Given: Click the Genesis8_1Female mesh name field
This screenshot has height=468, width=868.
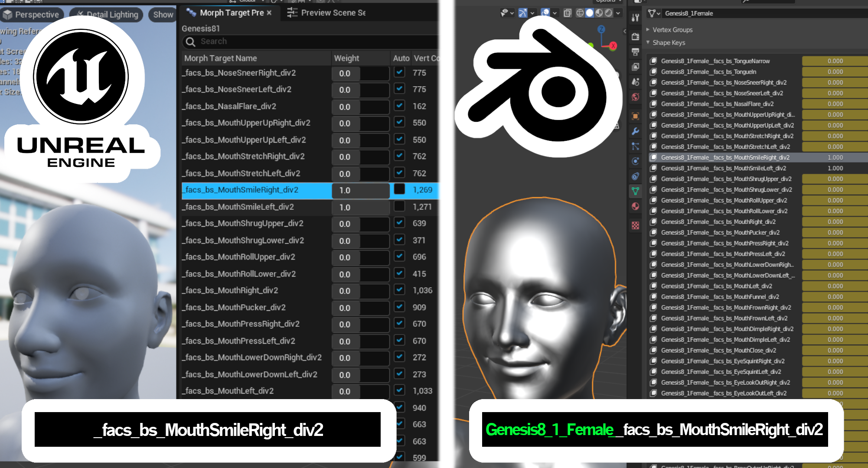Looking at the screenshot, I should click(x=765, y=13).
